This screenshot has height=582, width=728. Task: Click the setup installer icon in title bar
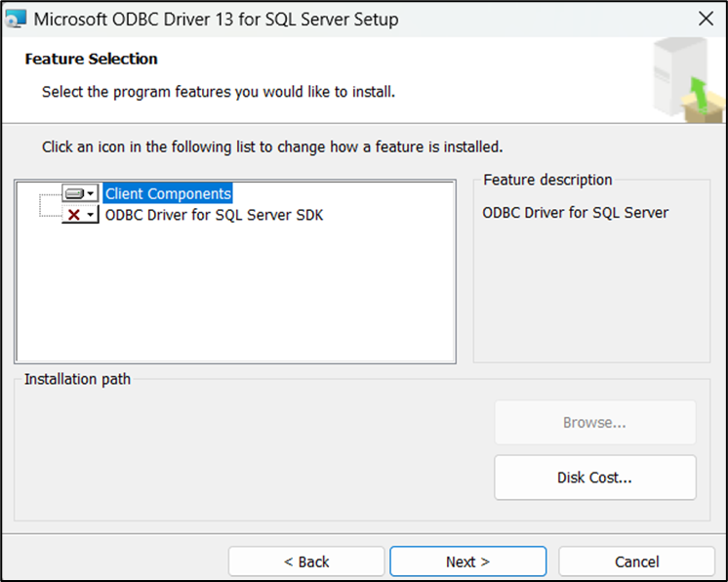click(16, 19)
